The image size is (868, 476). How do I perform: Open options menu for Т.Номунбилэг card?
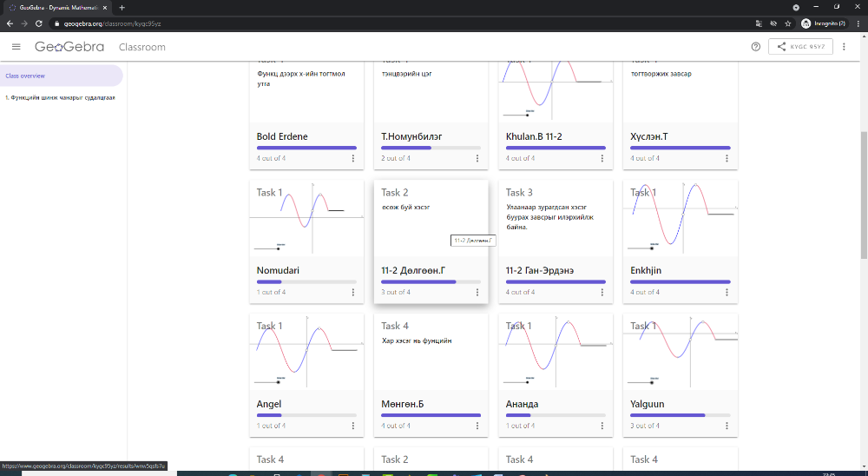(477, 158)
